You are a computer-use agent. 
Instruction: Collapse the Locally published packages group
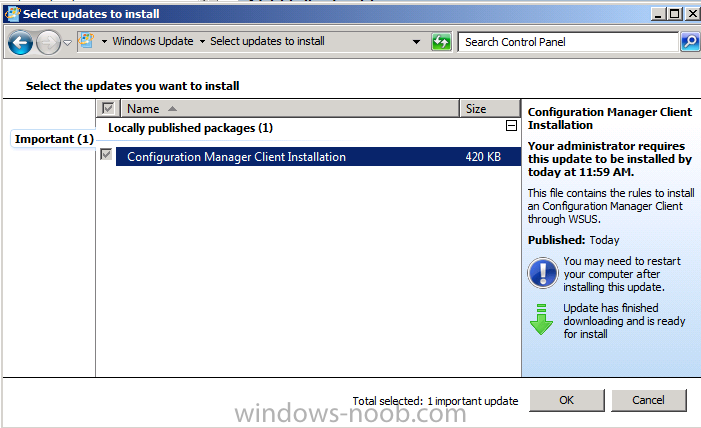(511, 126)
